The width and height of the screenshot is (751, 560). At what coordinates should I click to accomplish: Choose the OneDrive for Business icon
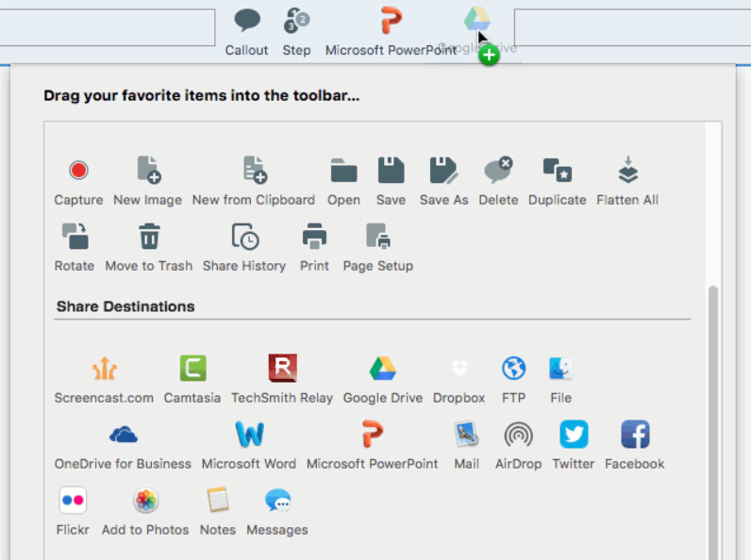[123, 435]
